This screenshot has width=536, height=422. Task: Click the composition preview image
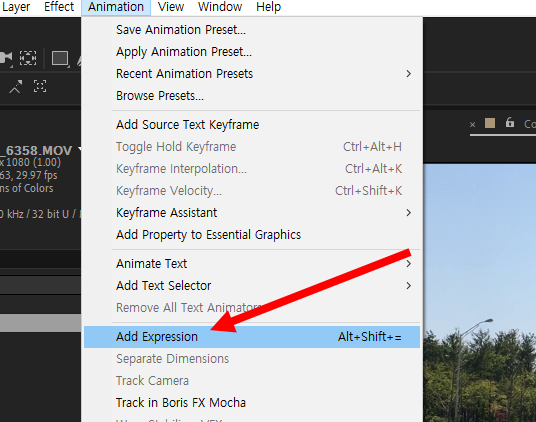tap(480, 293)
